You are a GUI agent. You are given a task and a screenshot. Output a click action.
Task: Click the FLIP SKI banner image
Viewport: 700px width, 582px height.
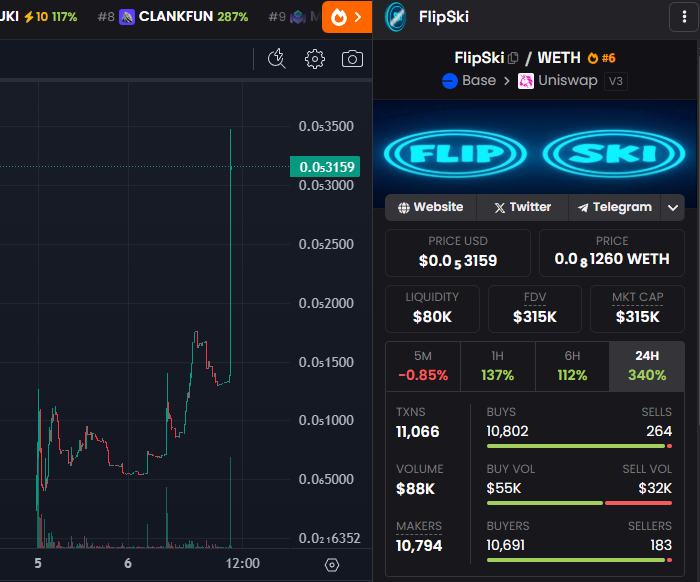535,154
